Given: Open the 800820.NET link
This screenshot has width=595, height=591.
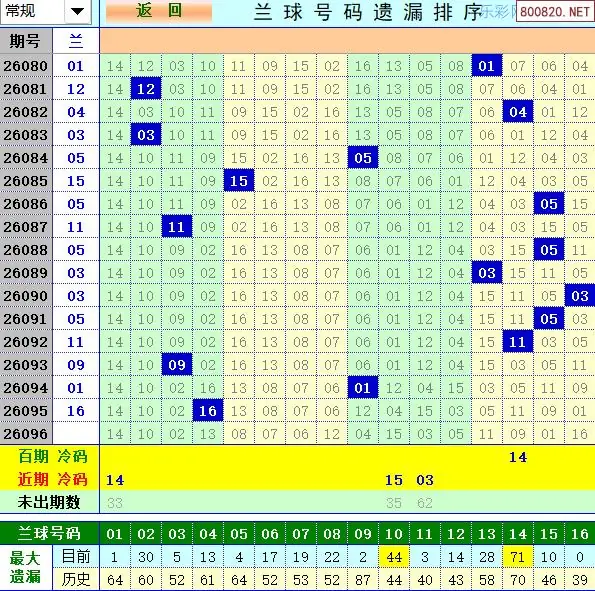Looking at the screenshot, I should (555, 11).
